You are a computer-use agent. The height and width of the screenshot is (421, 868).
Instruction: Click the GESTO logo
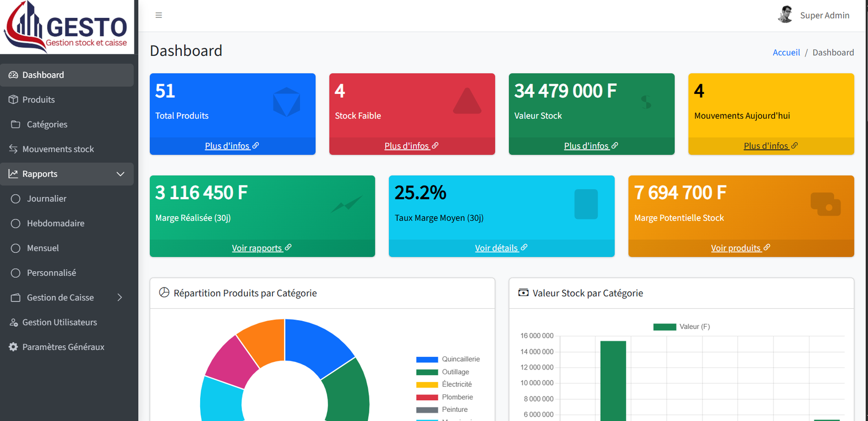coord(67,27)
